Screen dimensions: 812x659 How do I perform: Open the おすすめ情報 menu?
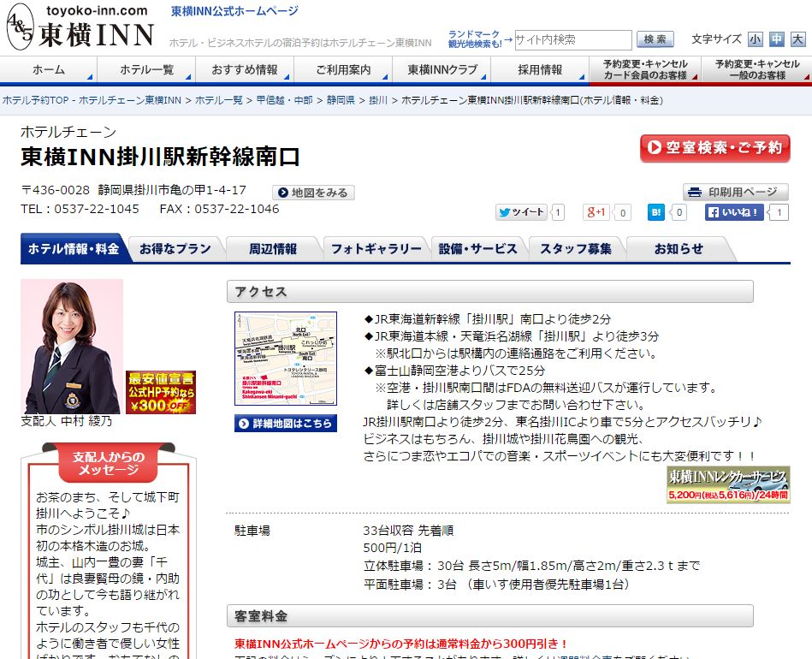245,70
